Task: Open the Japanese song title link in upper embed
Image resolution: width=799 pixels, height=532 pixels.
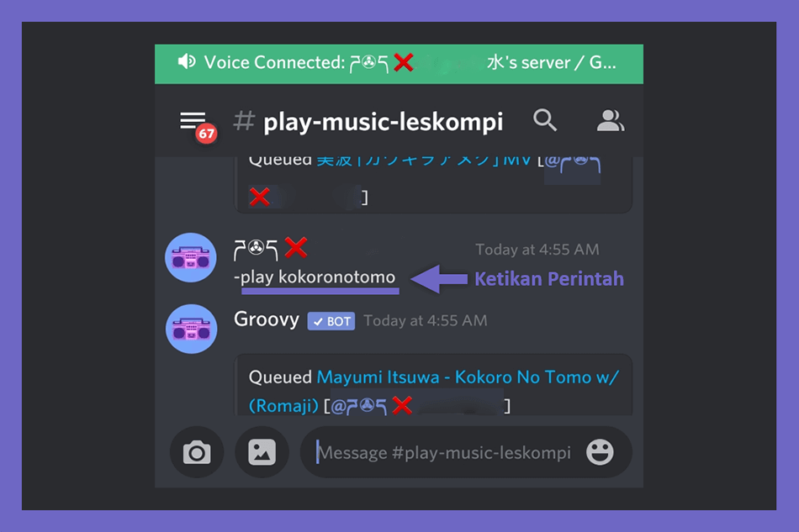Action: point(424,161)
